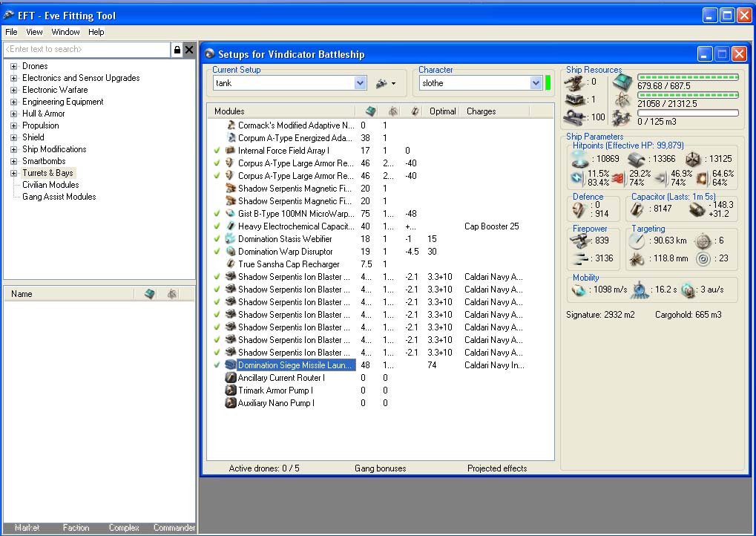Click the align time icon showing 16.2 s

point(640,290)
